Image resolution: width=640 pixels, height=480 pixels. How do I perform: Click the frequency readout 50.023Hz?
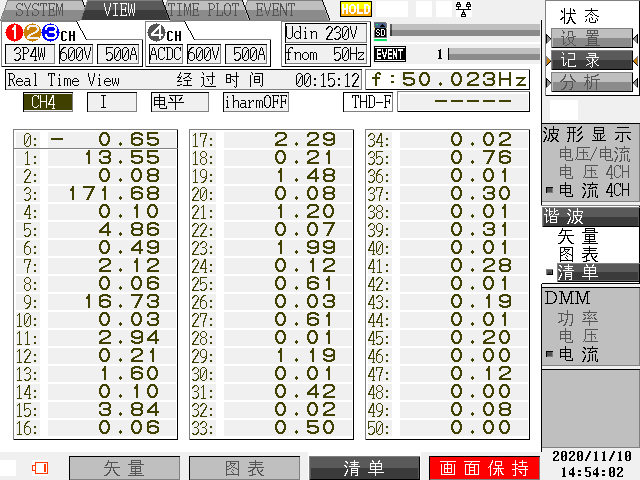click(x=449, y=79)
